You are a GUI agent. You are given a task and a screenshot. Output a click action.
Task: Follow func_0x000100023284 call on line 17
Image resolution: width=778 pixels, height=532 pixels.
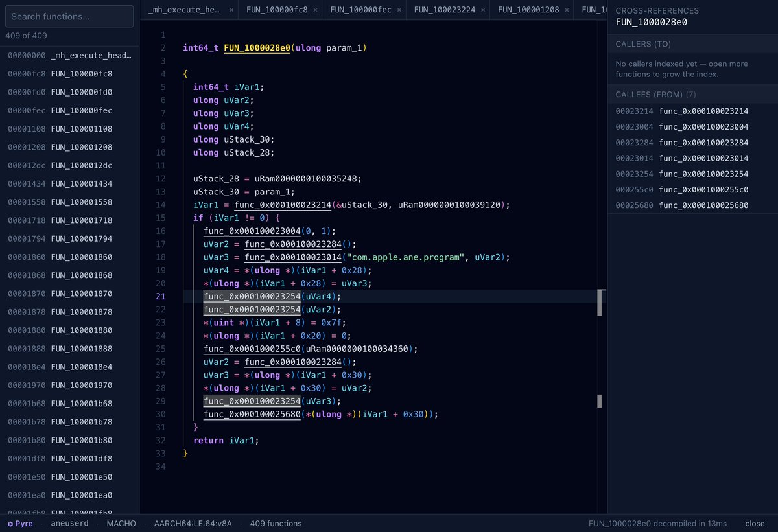pos(294,244)
